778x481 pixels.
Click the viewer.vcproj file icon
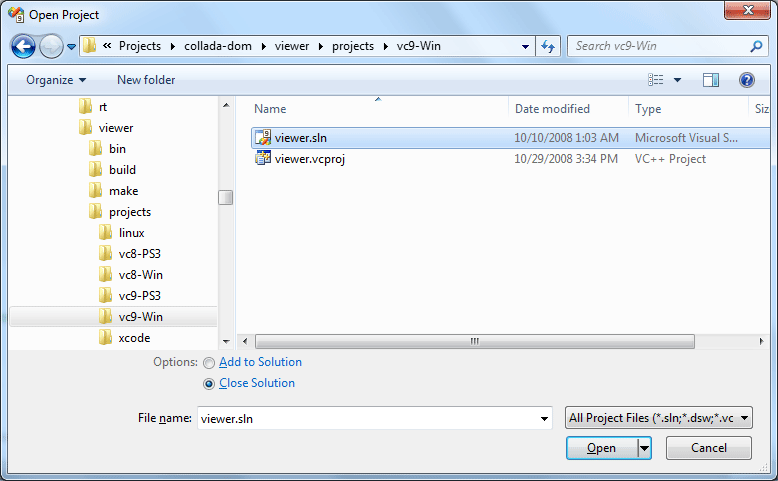[x=263, y=158]
